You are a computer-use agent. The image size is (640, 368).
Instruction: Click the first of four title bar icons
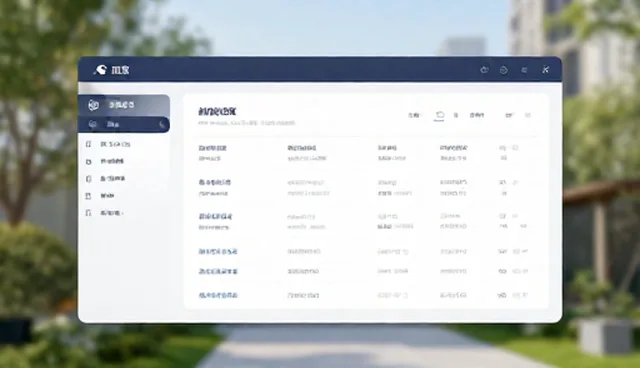tap(484, 70)
